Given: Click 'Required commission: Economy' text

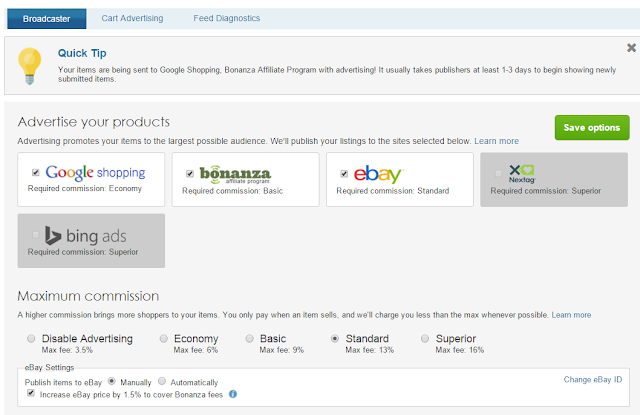Looking at the screenshot, I should pyautogui.click(x=84, y=189).
